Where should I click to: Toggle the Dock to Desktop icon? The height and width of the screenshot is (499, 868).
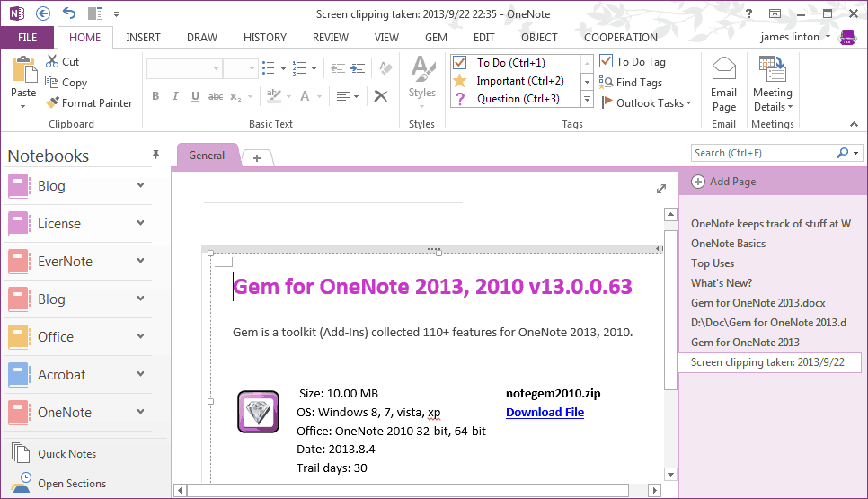point(95,13)
